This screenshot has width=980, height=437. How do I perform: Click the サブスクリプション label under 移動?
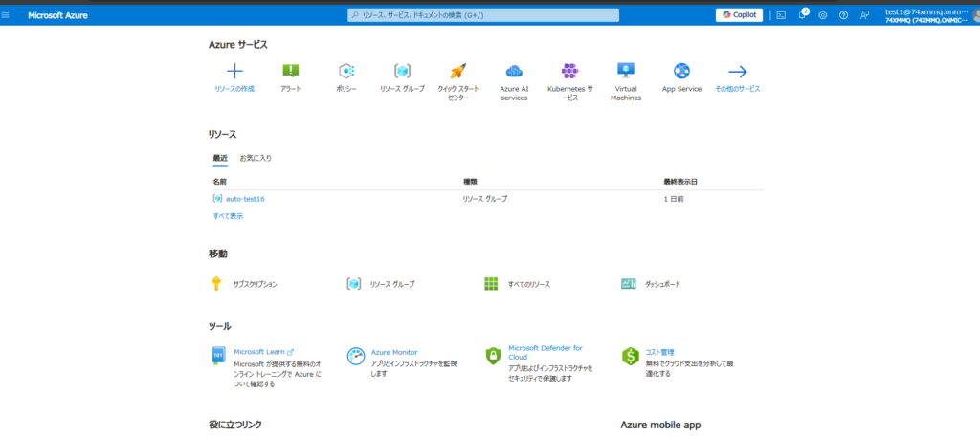coord(255,284)
